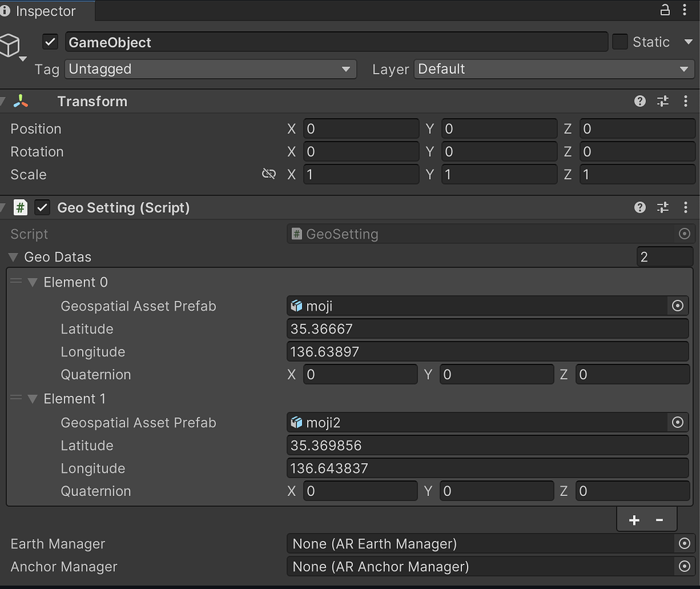Toggle the GameObject active checkbox
Screen dimensions: 700x589
50,42
